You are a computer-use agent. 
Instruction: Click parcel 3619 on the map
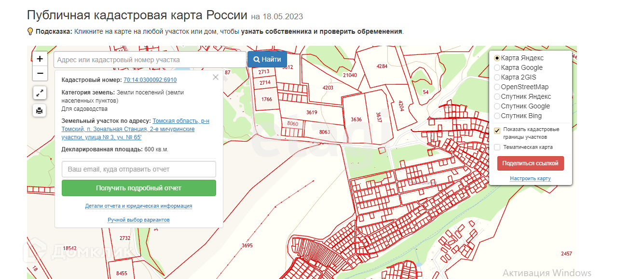tap(312, 112)
